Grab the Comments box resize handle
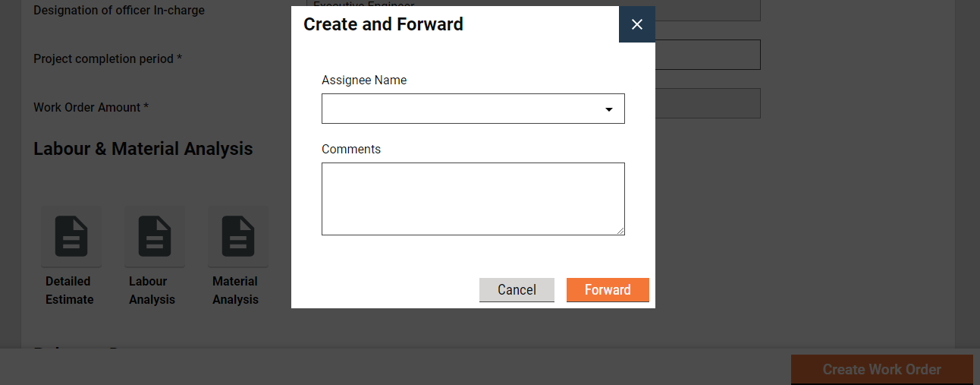 [620, 231]
